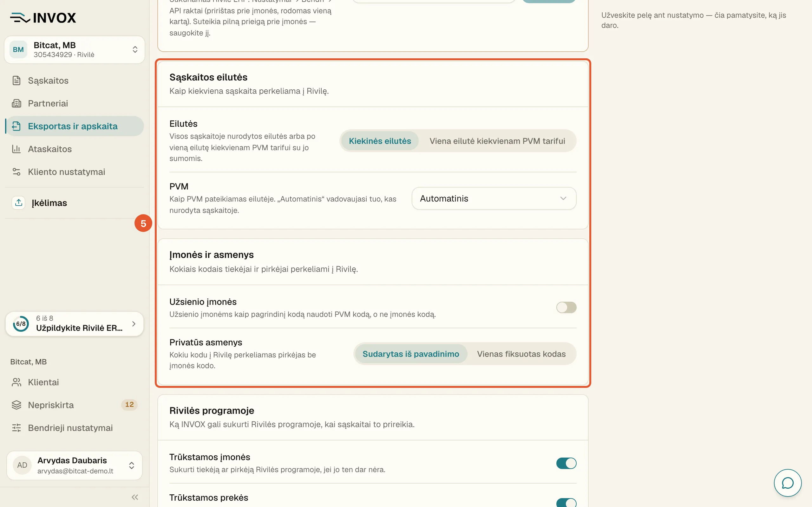Image resolution: width=812 pixels, height=507 pixels.
Task: Expand the Arvydas Daubaris account menu
Action: tap(75, 465)
